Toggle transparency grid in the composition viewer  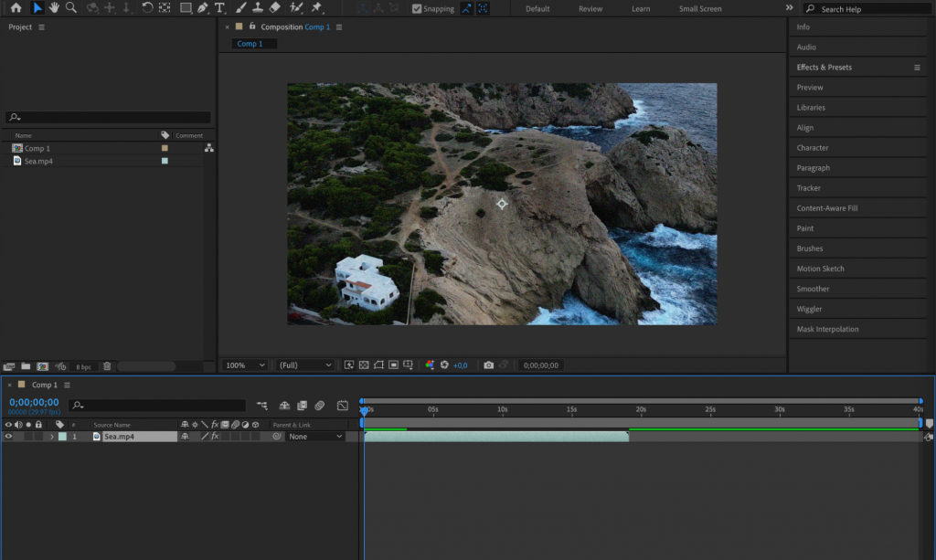coord(364,365)
